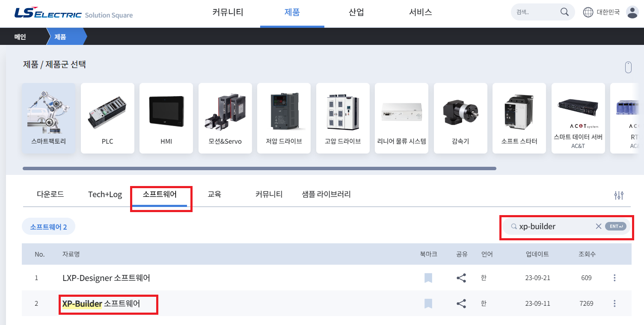
Task: Open the globe language selector icon
Action: coord(588,12)
